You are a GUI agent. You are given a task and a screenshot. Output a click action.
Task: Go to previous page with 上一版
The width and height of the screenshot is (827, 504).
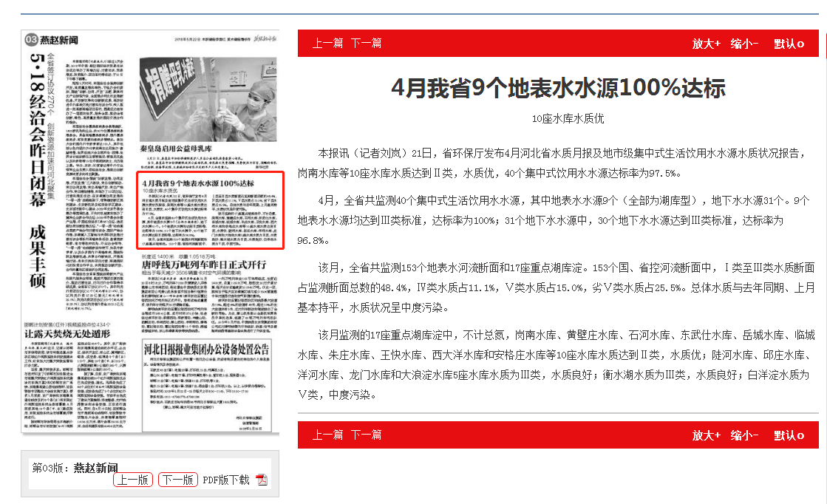pyautogui.click(x=133, y=480)
